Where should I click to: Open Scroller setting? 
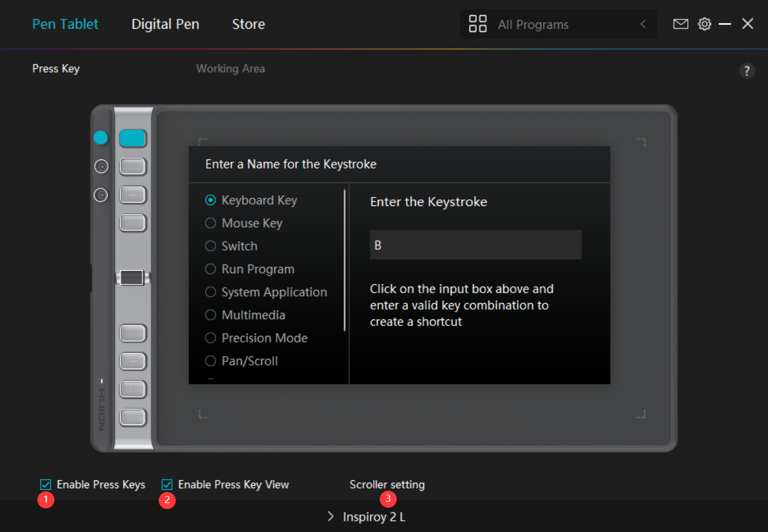click(x=387, y=485)
